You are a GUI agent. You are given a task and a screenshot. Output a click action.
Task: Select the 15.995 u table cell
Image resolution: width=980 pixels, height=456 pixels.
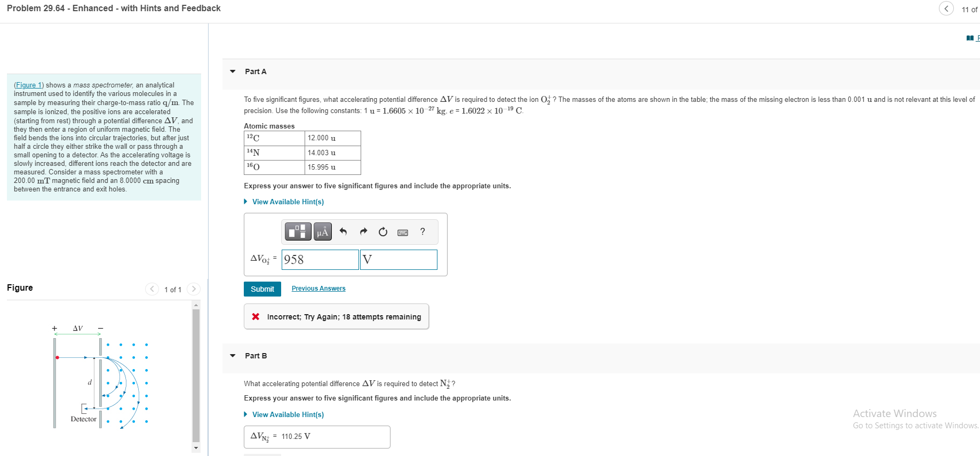coord(333,167)
